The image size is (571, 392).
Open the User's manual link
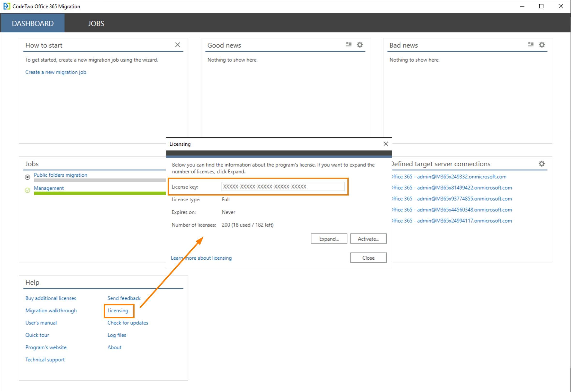point(41,323)
